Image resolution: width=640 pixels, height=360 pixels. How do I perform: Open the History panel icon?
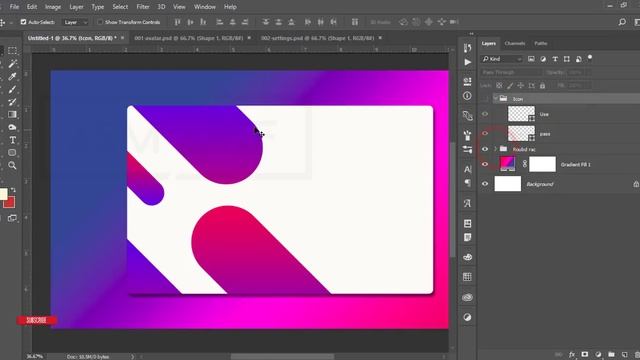[467, 48]
